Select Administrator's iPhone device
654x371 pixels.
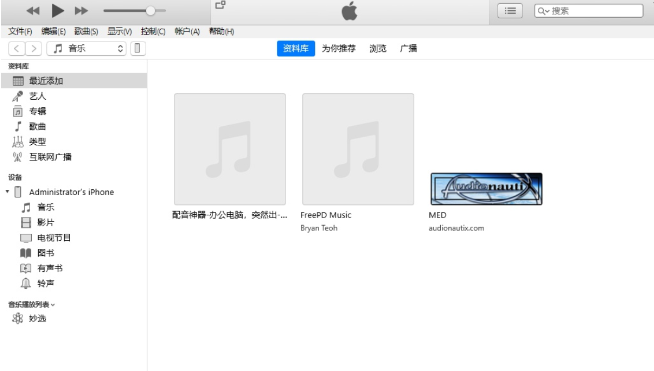(71, 192)
